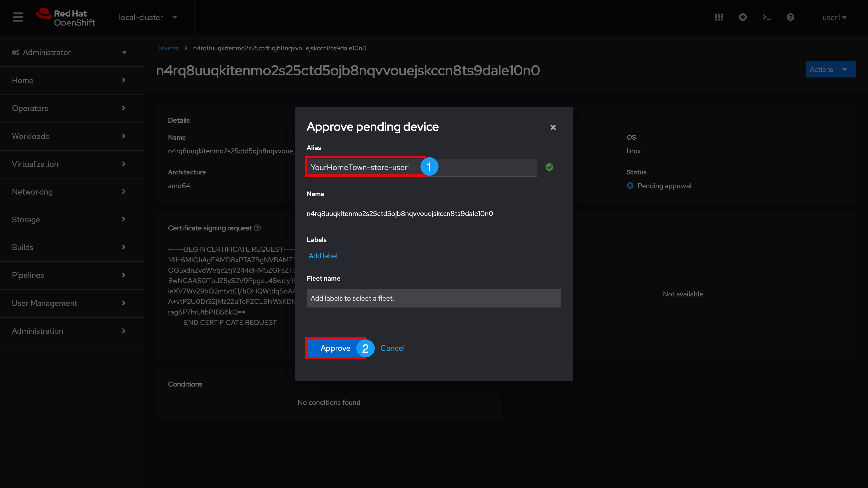Click the Add label link
Screen dimensions: 868x488
pyautogui.click(x=323, y=256)
